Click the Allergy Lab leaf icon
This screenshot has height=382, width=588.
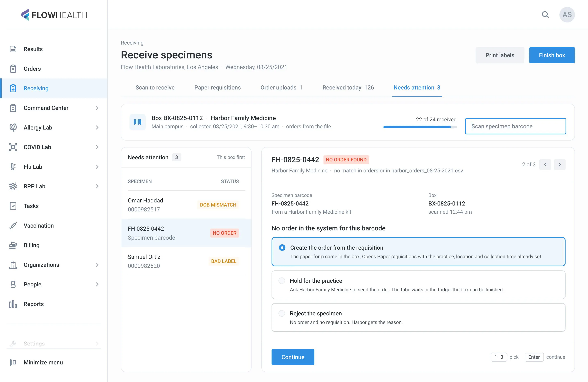pos(13,127)
